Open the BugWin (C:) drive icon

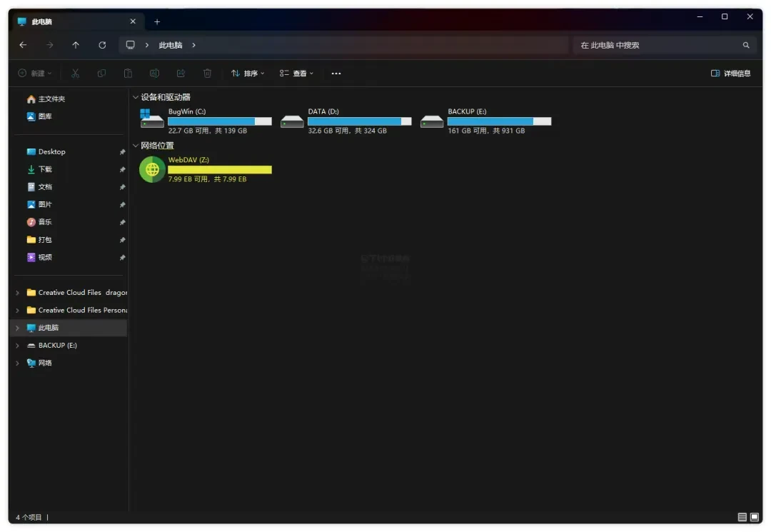click(151, 119)
